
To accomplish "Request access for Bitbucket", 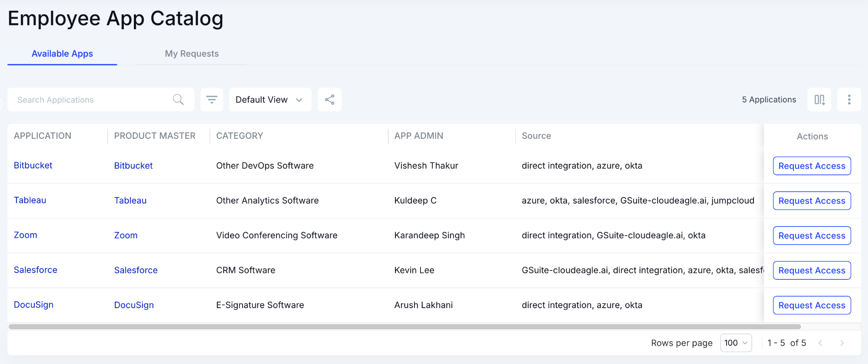I will pos(812,166).
